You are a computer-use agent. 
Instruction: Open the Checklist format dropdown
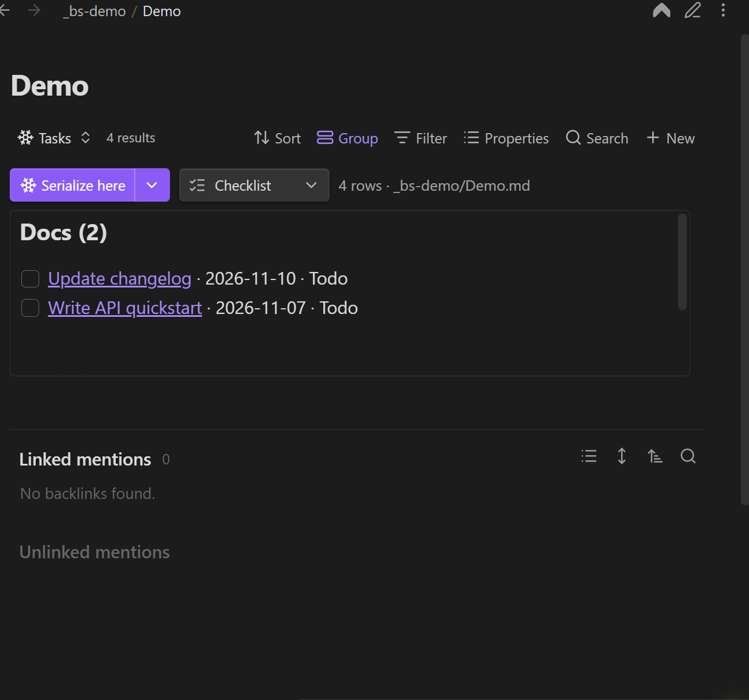coord(254,185)
